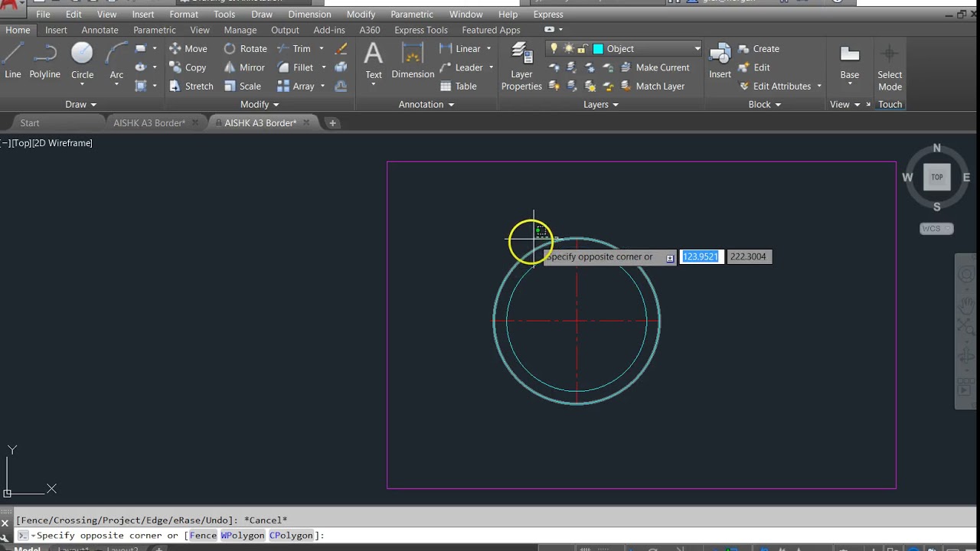Screen dimensions: 980x551
Task: Expand the Layers panel
Action: (601, 105)
